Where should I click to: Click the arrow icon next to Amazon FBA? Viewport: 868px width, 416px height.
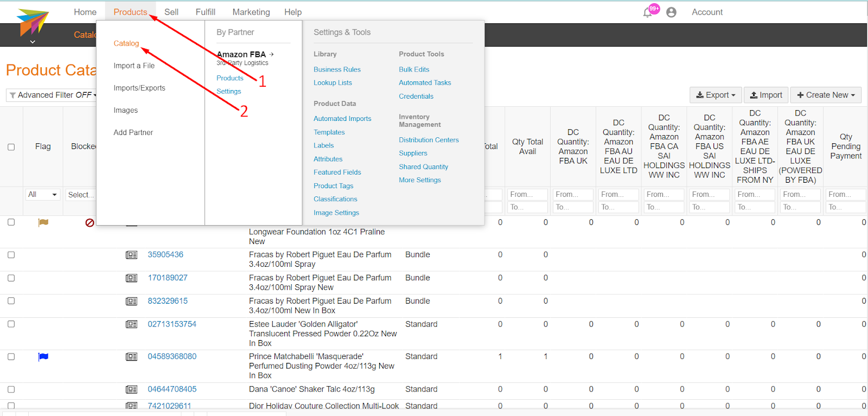coord(272,54)
